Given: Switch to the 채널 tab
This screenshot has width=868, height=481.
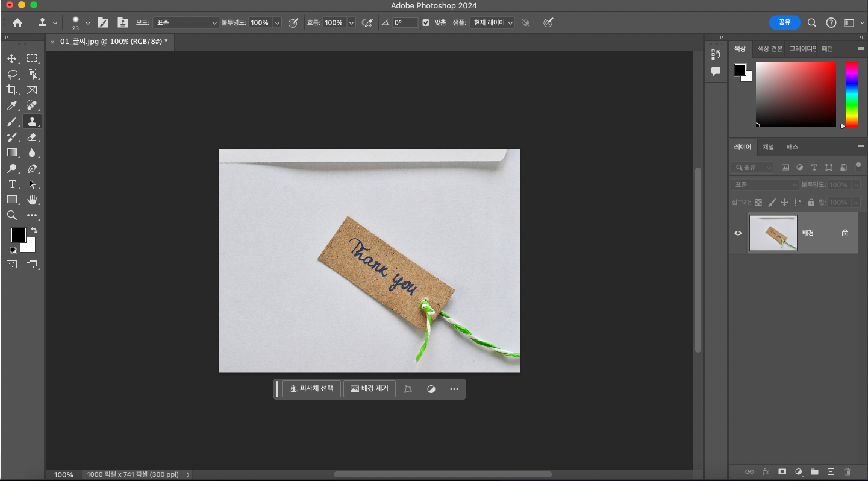Looking at the screenshot, I should (768, 147).
